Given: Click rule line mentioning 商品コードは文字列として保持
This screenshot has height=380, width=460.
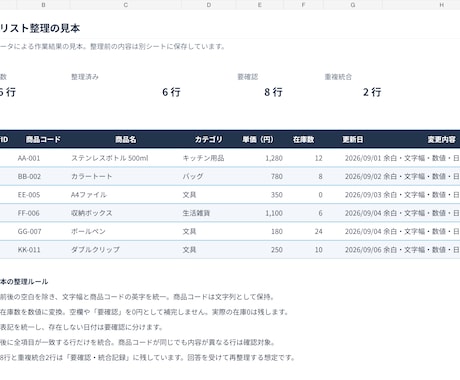Looking at the screenshot, I should coord(137,297).
